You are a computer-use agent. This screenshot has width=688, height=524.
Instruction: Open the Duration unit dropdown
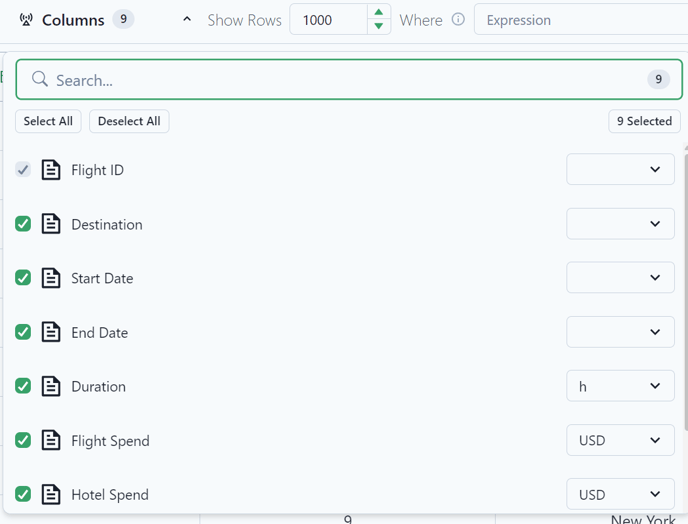click(x=620, y=386)
